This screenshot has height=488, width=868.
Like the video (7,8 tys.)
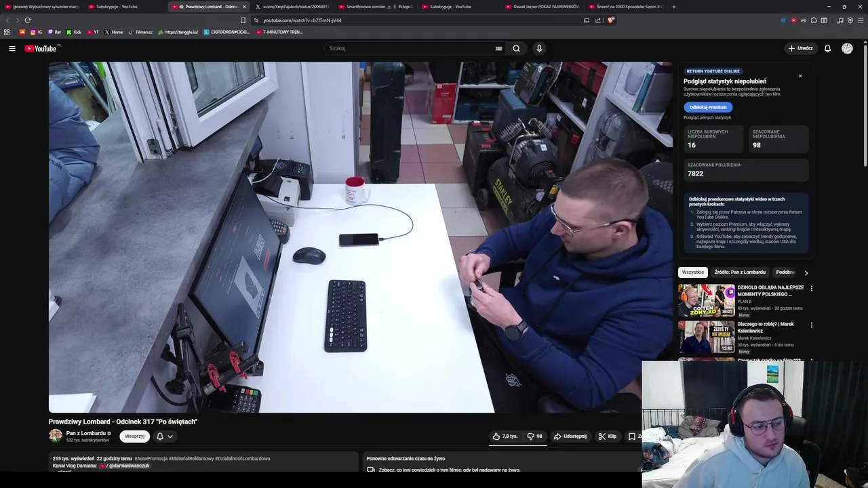click(506, 436)
